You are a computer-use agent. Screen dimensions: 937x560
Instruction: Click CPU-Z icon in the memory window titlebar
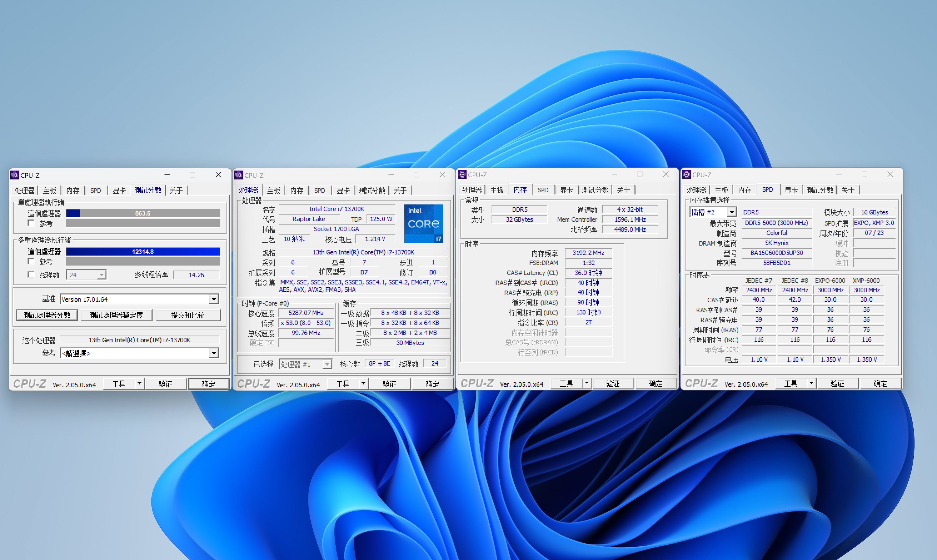tap(462, 175)
